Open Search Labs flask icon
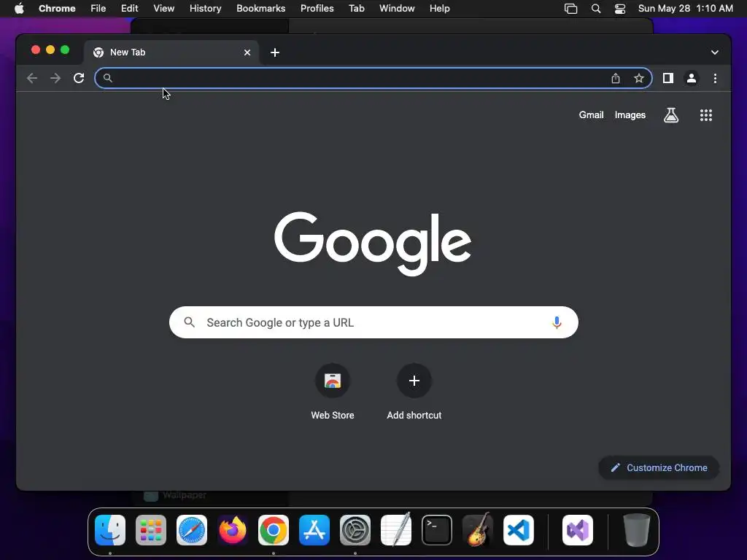The width and height of the screenshot is (747, 560). 671,114
